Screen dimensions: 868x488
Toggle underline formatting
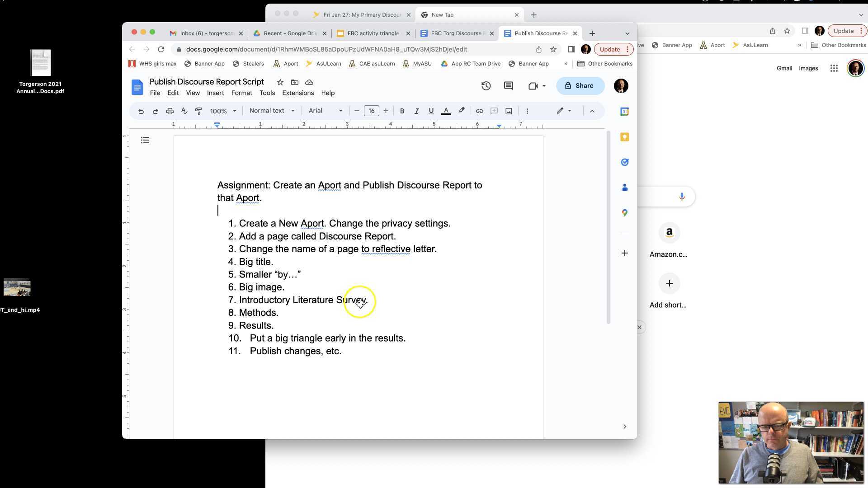click(431, 111)
